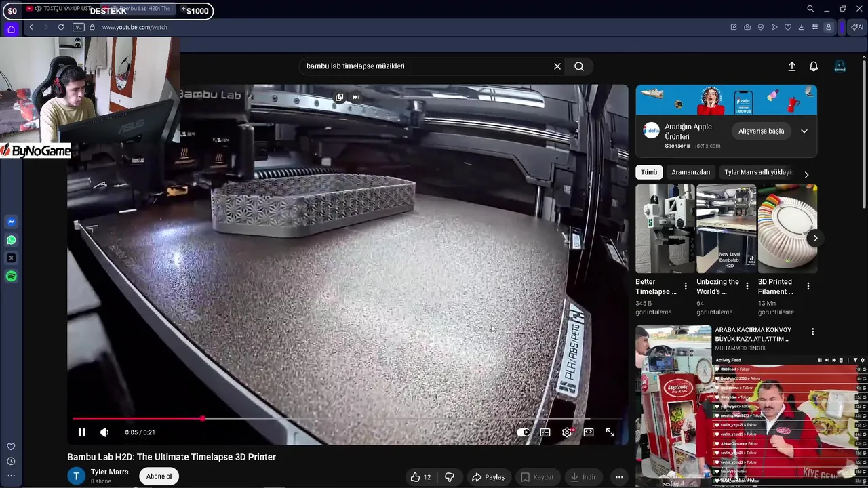868x488 pixels.
Task: Pause the video with the player button
Action: coord(81,432)
